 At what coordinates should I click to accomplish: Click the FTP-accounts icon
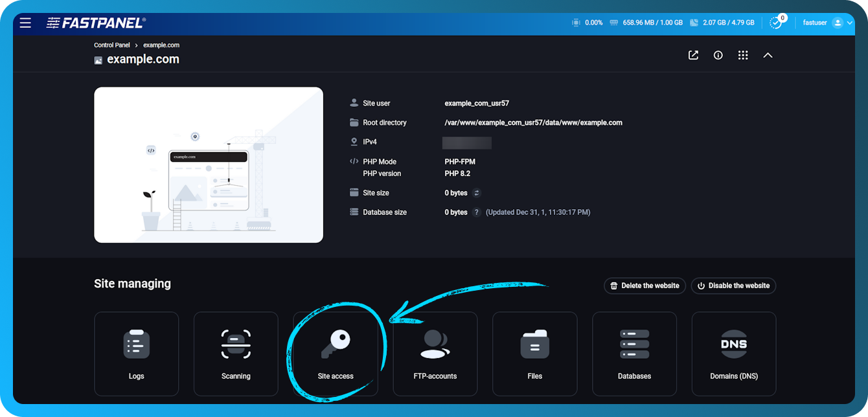click(435, 345)
